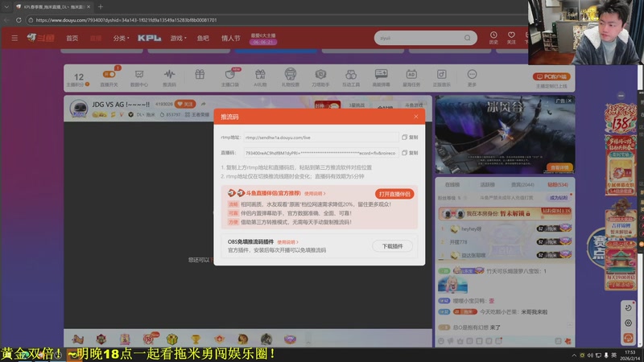Open 游戏 dropdown in navigation
Image resolution: width=644 pixels, height=362 pixels.
pos(178,38)
